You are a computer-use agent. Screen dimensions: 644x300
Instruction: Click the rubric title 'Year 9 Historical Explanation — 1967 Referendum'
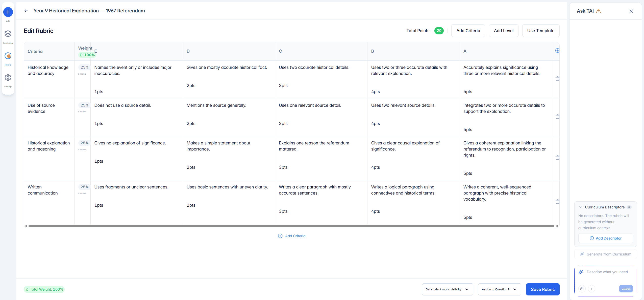89,11
